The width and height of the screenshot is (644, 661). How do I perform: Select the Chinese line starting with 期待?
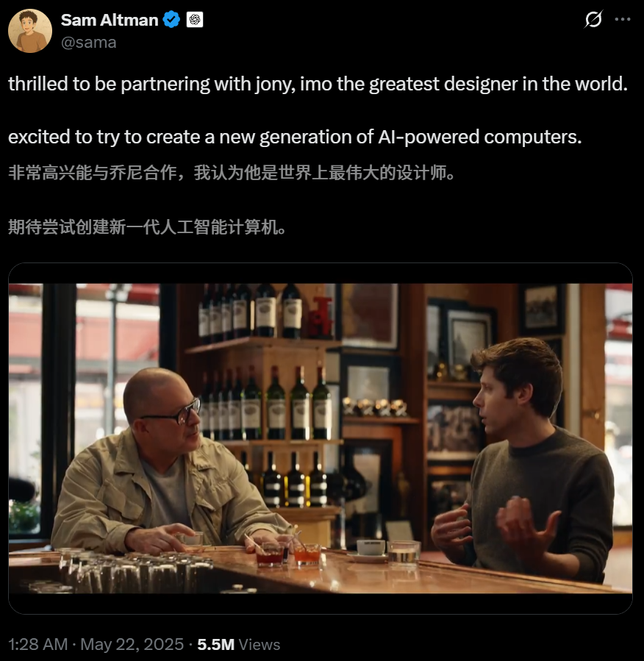(147, 227)
